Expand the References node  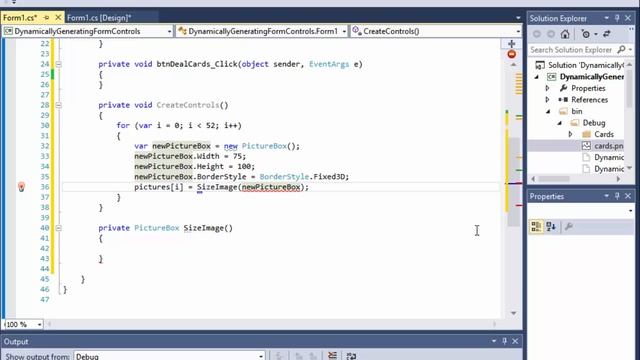click(x=547, y=100)
